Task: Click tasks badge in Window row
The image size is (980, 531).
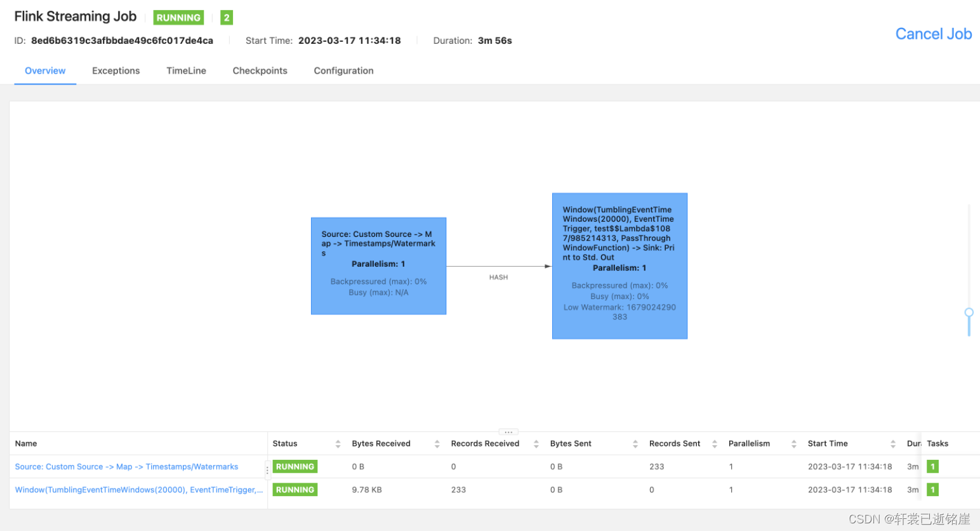Action: pyautogui.click(x=932, y=490)
